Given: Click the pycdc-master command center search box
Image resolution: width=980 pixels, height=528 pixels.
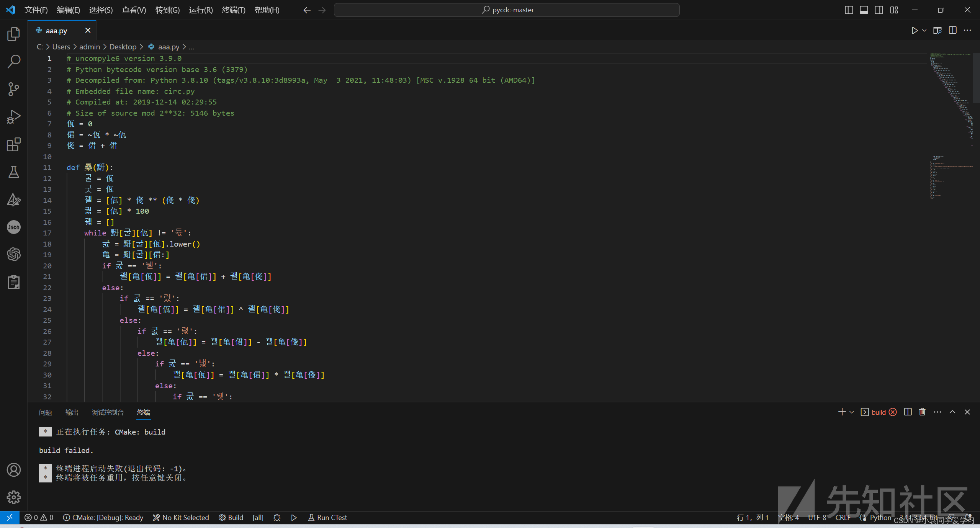Looking at the screenshot, I should 507,10.
